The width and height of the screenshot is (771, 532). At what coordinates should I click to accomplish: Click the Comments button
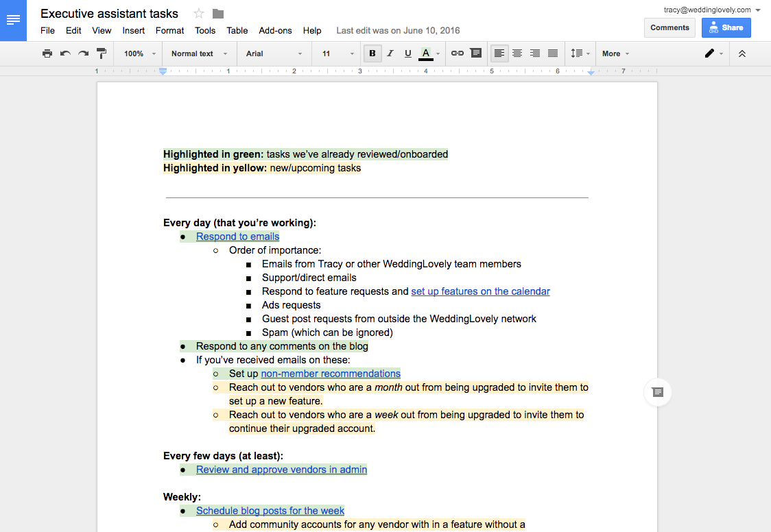coord(669,27)
